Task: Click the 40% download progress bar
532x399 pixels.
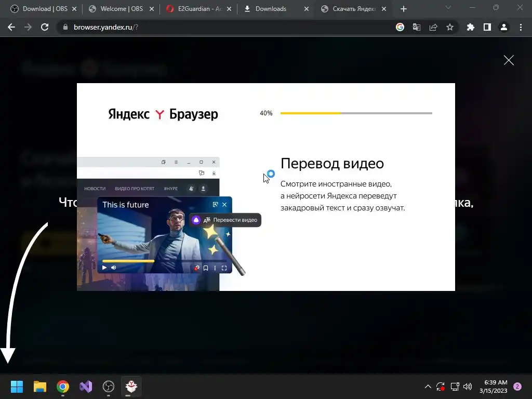Action: (356, 113)
